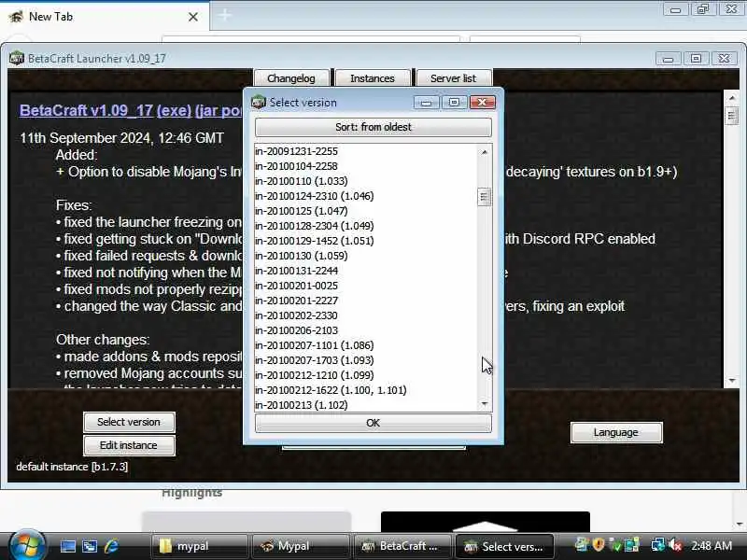Viewport: 747px width, 560px height.
Task: Minimize the Mypal browser window
Action: pos(675,9)
